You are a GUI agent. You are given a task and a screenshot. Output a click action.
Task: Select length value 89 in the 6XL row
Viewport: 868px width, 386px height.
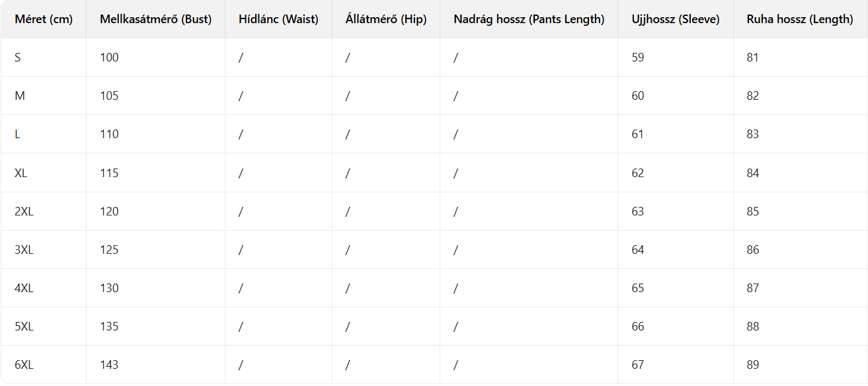click(752, 365)
